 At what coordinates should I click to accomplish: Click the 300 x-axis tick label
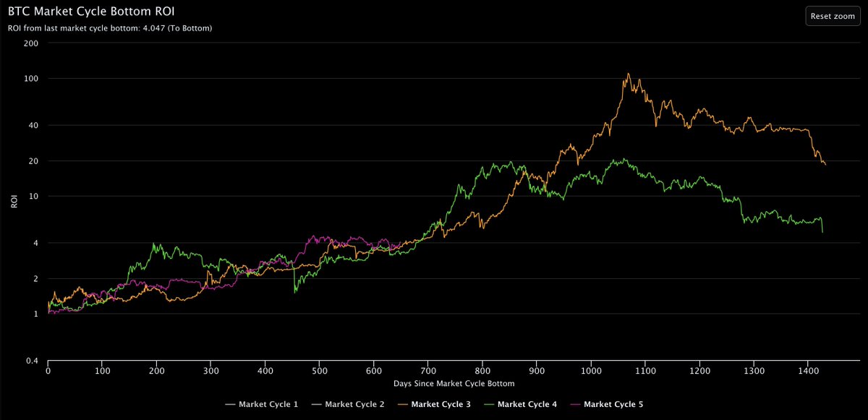click(x=210, y=369)
